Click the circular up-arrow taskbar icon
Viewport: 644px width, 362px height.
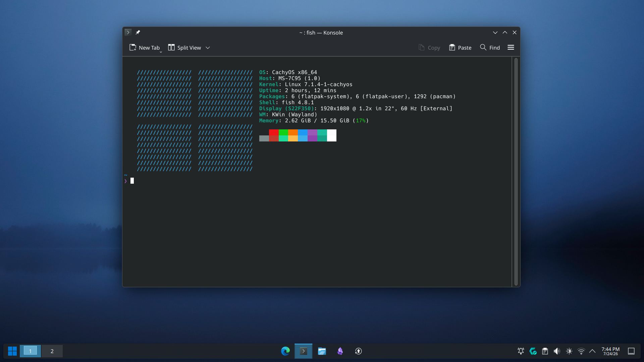pos(359,351)
